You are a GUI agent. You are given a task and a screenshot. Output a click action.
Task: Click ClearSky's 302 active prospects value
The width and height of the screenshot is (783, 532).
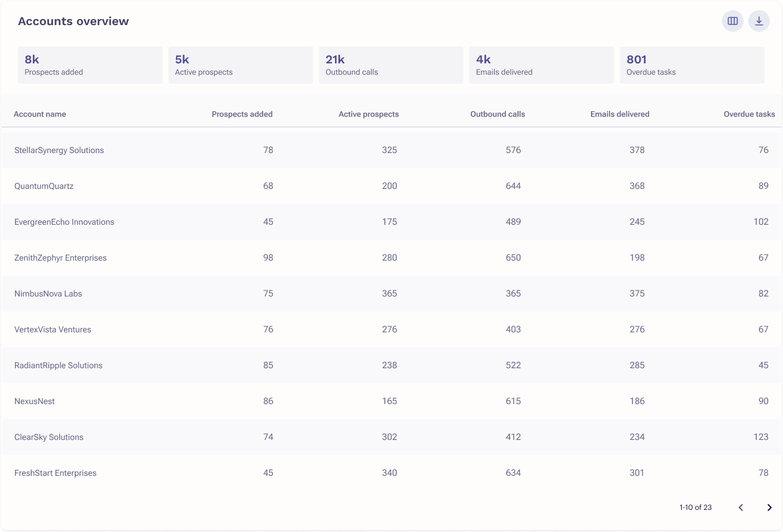[x=389, y=437]
